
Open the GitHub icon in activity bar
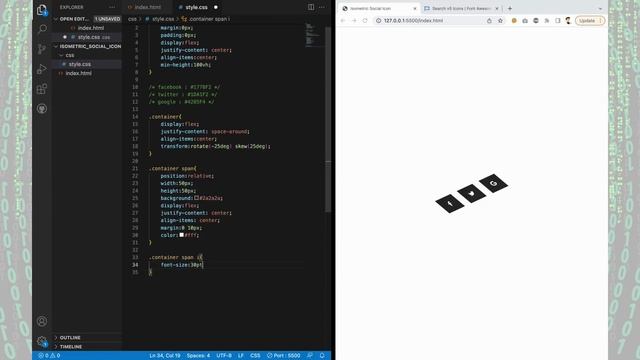coord(42,109)
